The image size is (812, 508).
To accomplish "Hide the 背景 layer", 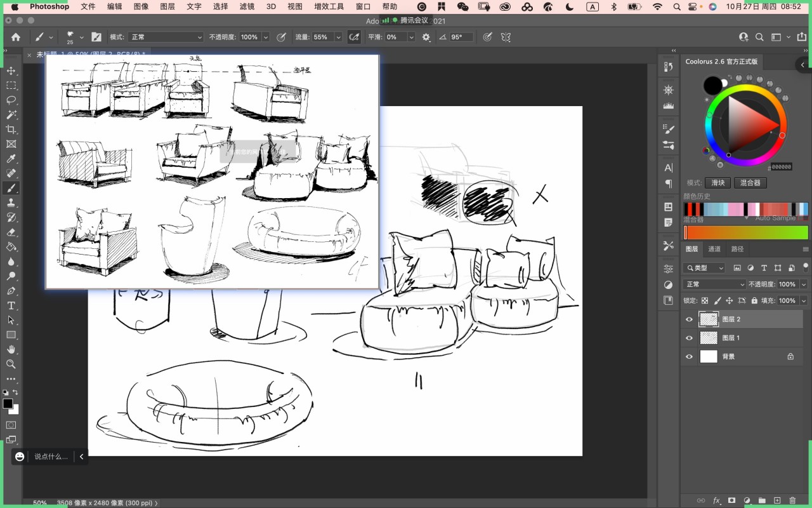I will [x=689, y=357].
